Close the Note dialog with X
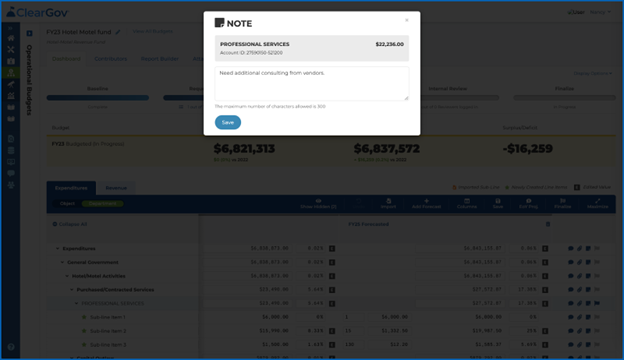Viewport: 624px width, 360px height. [x=407, y=20]
